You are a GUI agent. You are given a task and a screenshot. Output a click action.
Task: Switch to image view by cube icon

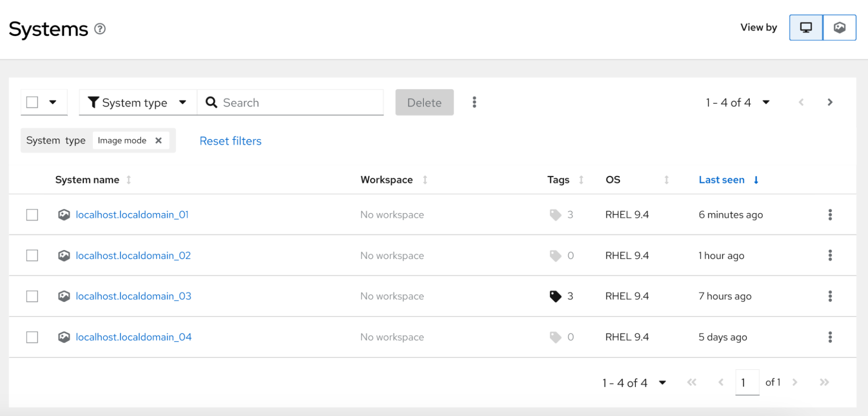coord(839,27)
